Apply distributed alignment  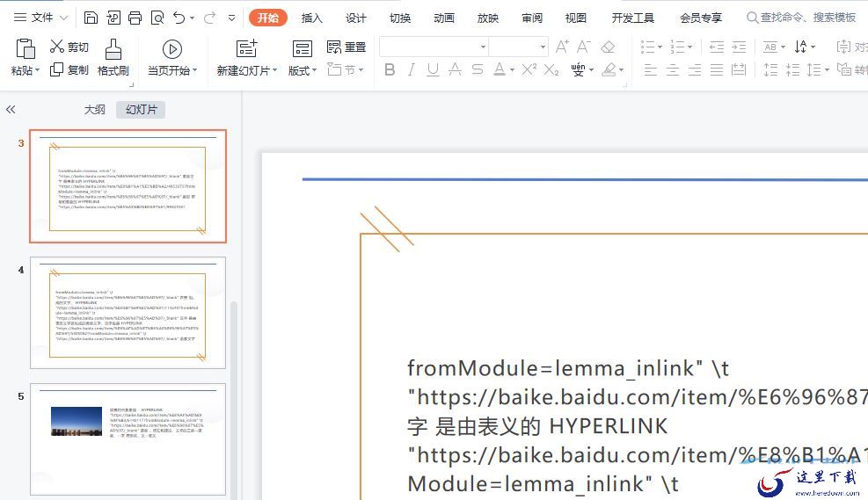[739, 69]
